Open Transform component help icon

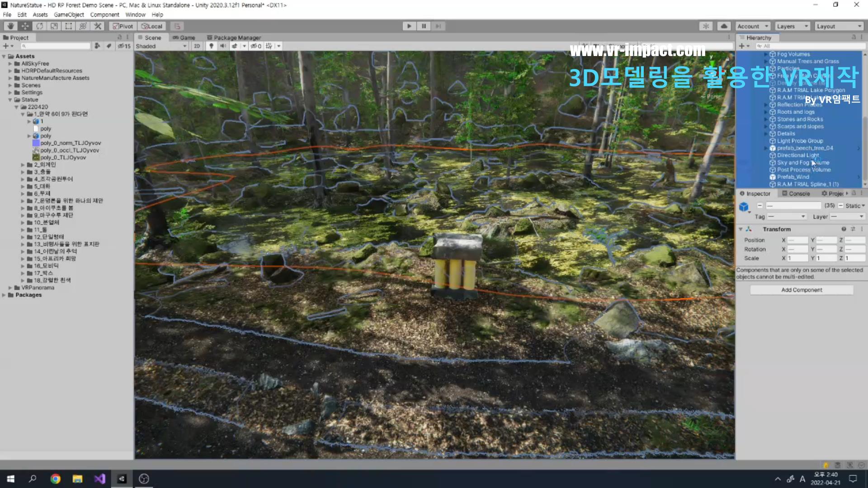tap(844, 229)
